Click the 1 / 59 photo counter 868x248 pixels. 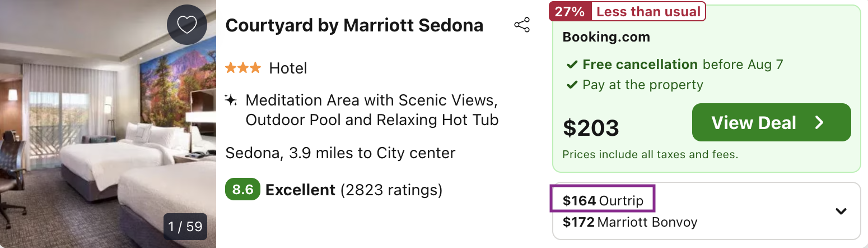185,227
